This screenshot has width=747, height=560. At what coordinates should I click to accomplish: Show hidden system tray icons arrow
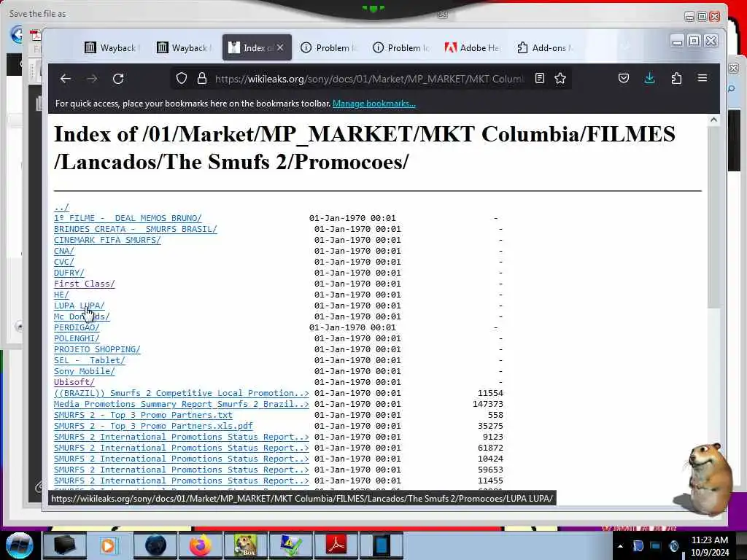pyautogui.click(x=620, y=546)
